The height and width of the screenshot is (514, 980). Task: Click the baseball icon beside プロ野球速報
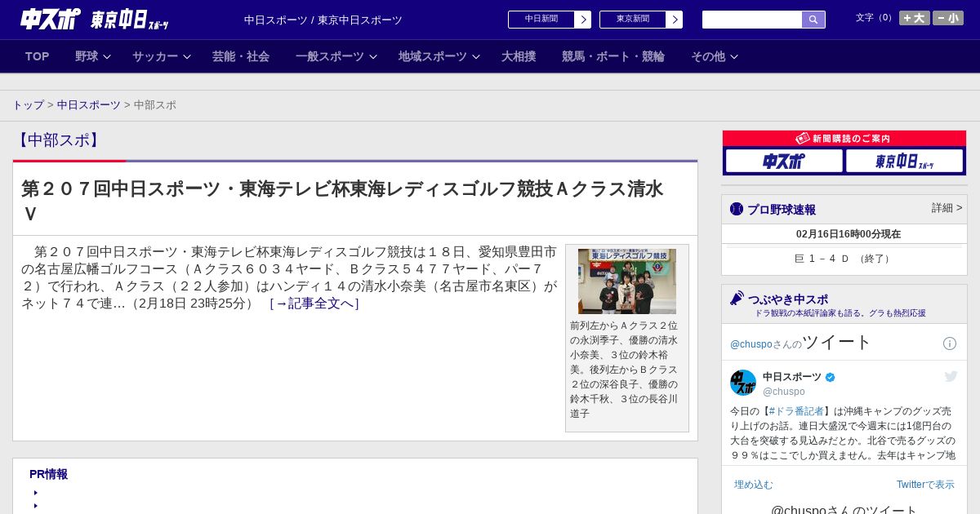737,209
